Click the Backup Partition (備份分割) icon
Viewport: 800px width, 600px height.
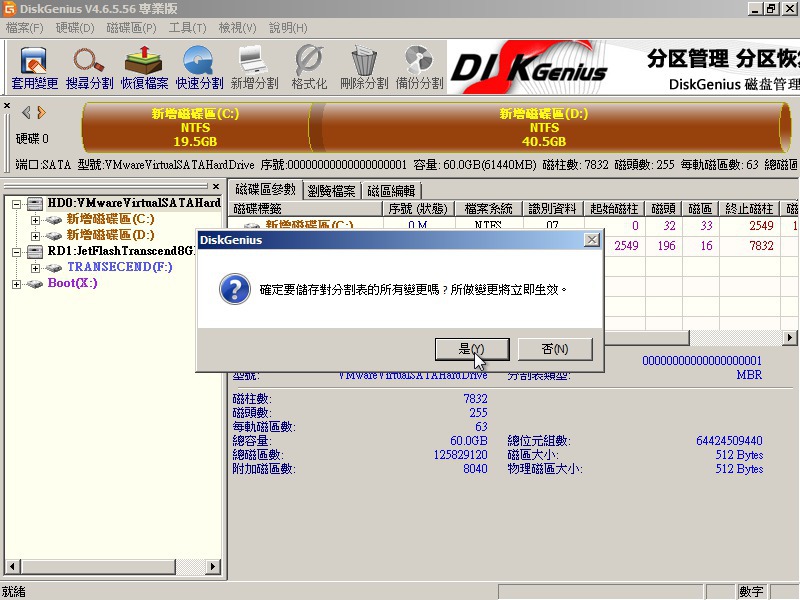coord(418,68)
